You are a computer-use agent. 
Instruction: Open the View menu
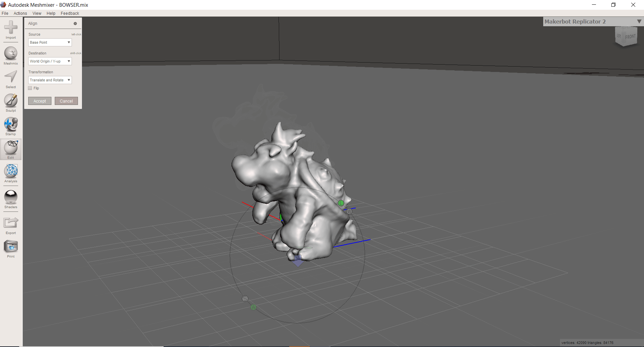[37, 13]
